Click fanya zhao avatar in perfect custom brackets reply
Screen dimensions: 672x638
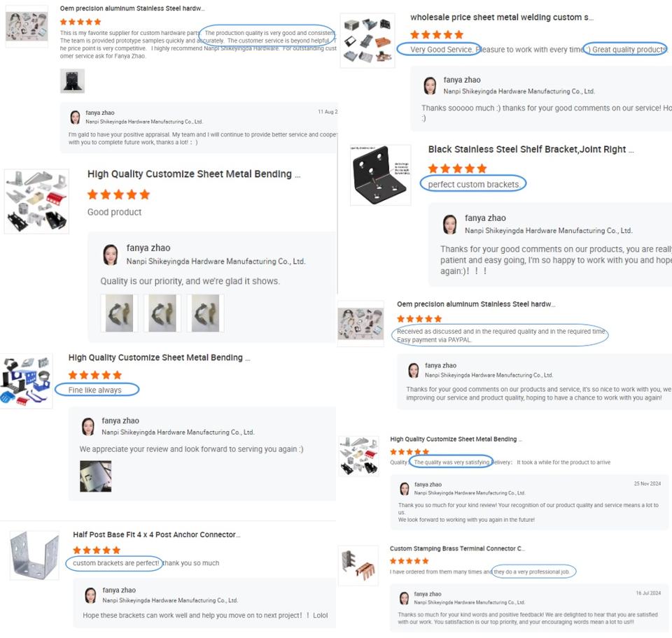[449, 225]
